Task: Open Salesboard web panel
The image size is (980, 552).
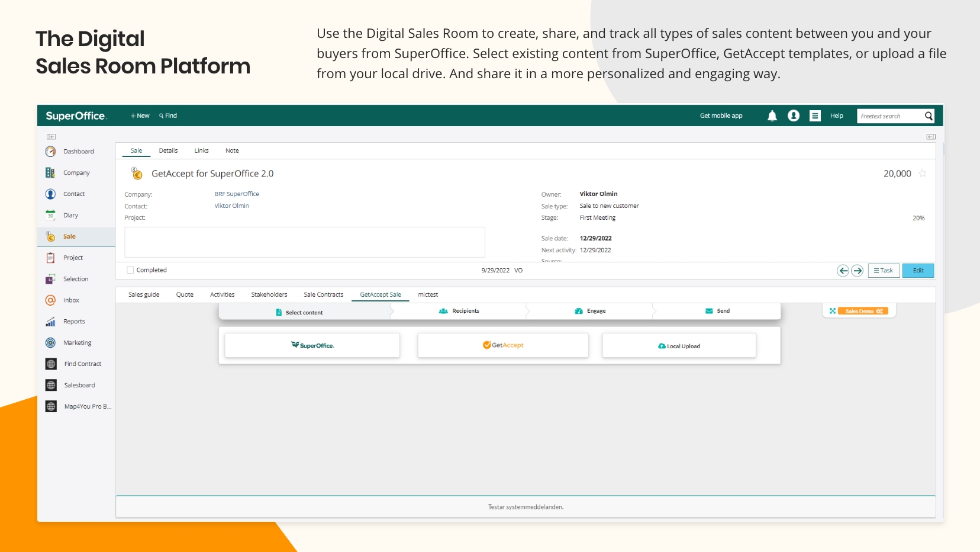Action: 79,386
